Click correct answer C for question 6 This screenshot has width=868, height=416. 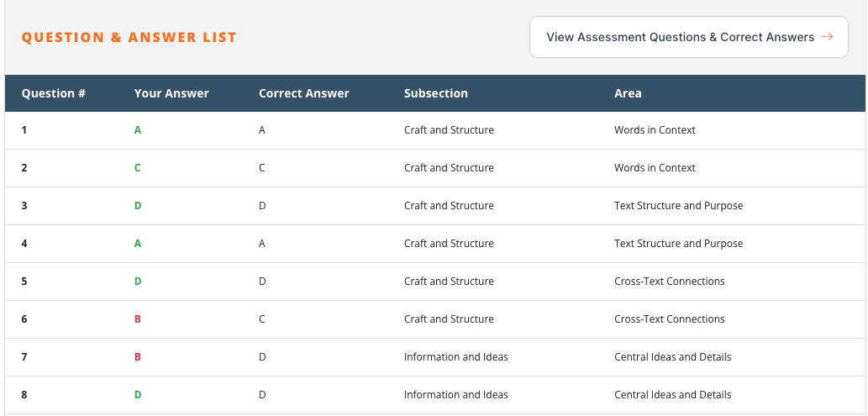262,319
